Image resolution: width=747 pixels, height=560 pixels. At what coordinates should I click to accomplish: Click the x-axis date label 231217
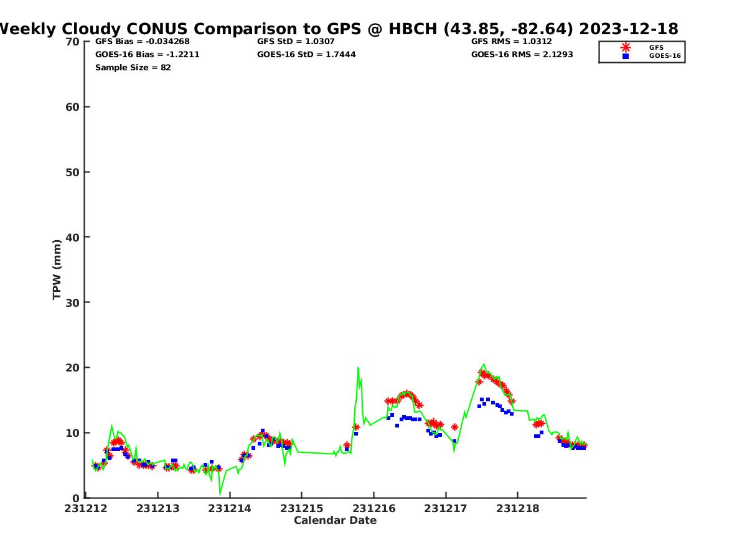pos(446,508)
